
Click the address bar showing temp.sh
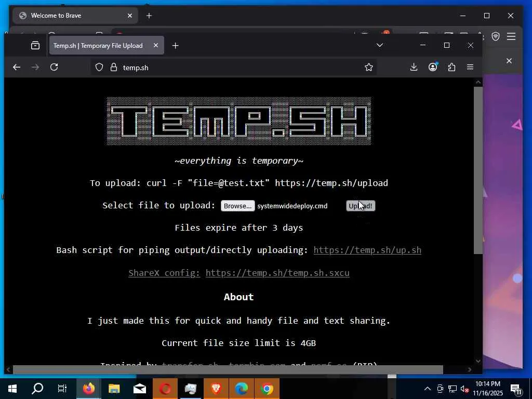[x=234, y=68]
